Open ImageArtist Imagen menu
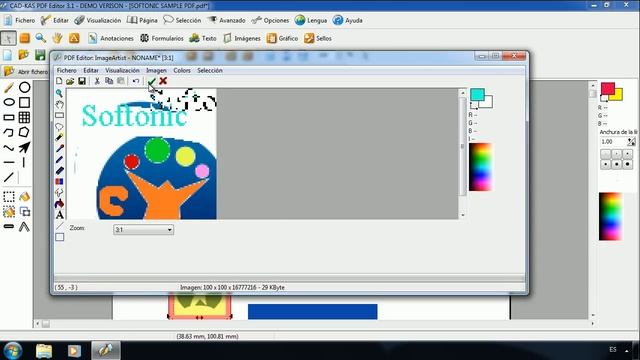 click(156, 70)
